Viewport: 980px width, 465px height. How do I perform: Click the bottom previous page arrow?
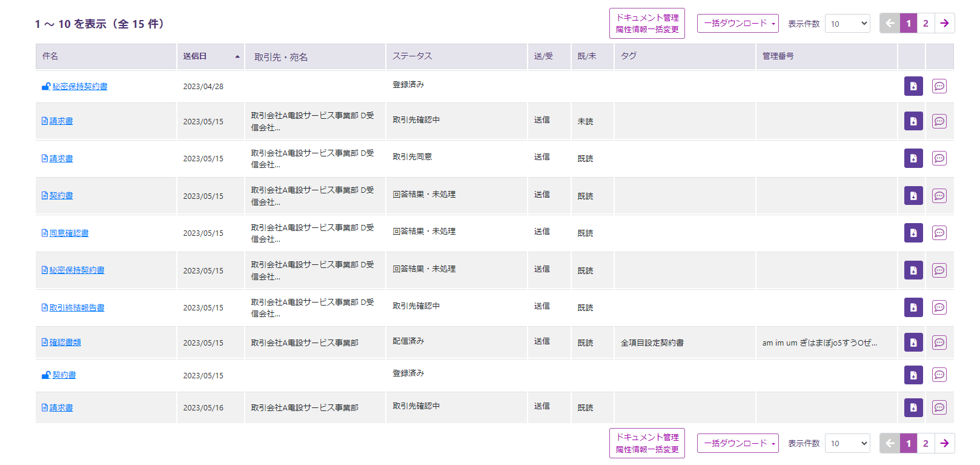pyautogui.click(x=890, y=443)
